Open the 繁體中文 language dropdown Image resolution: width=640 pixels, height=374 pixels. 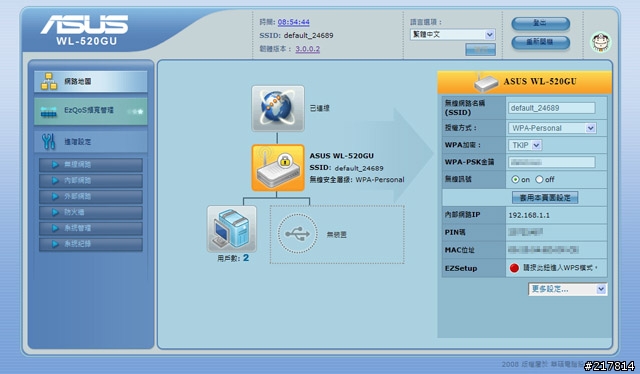[453, 35]
